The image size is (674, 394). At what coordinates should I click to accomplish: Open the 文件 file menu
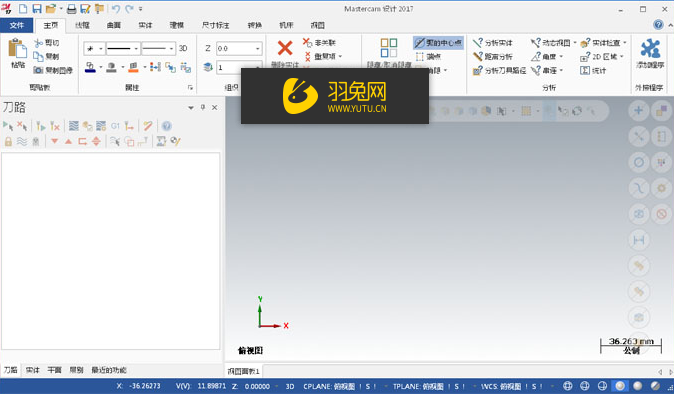[16, 25]
